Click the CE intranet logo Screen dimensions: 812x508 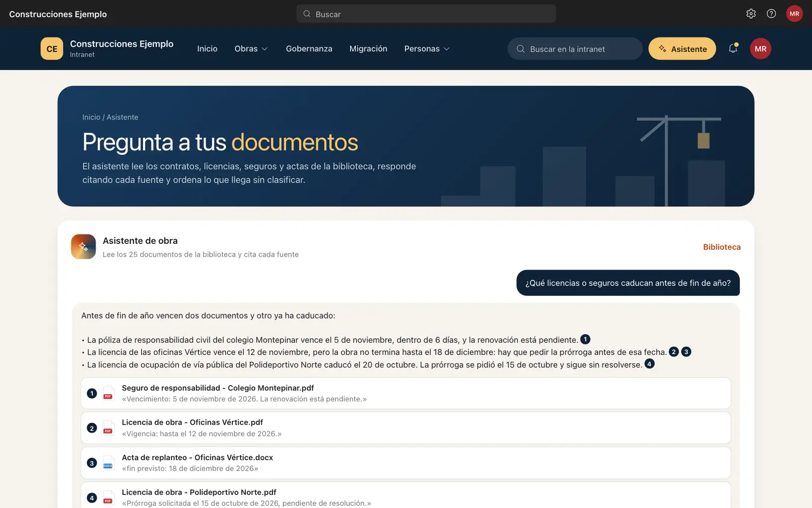click(x=52, y=49)
